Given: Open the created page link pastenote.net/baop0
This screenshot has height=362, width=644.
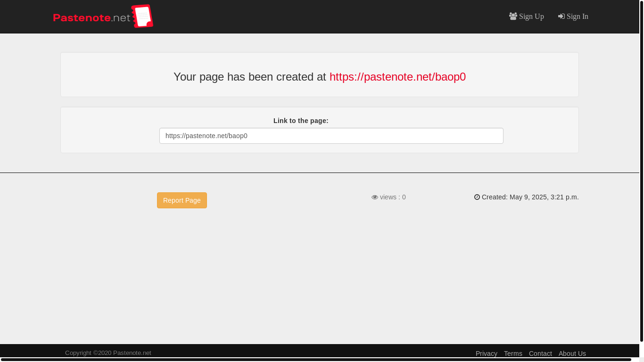Looking at the screenshot, I should pos(397,77).
